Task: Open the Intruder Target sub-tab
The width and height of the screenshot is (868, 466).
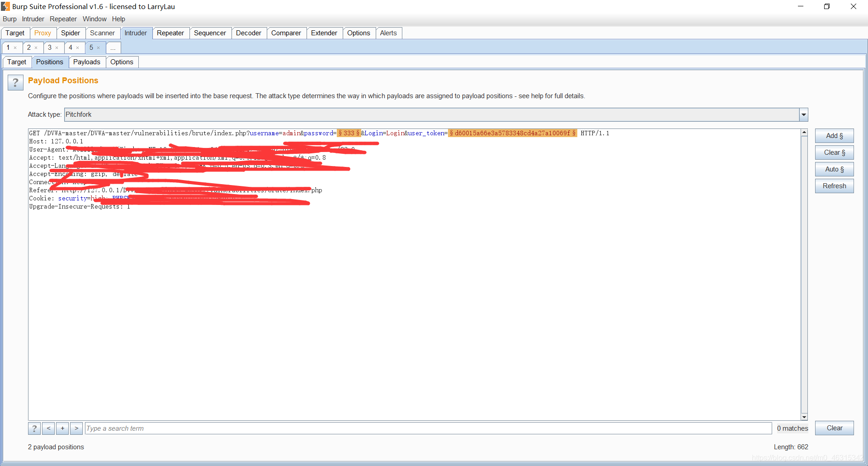Action: pos(17,62)
